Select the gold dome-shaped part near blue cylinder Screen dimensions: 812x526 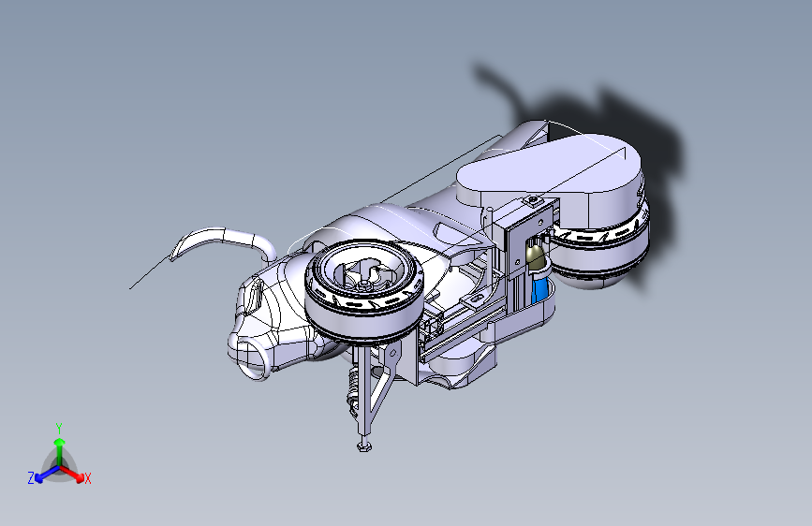point(537,257)
